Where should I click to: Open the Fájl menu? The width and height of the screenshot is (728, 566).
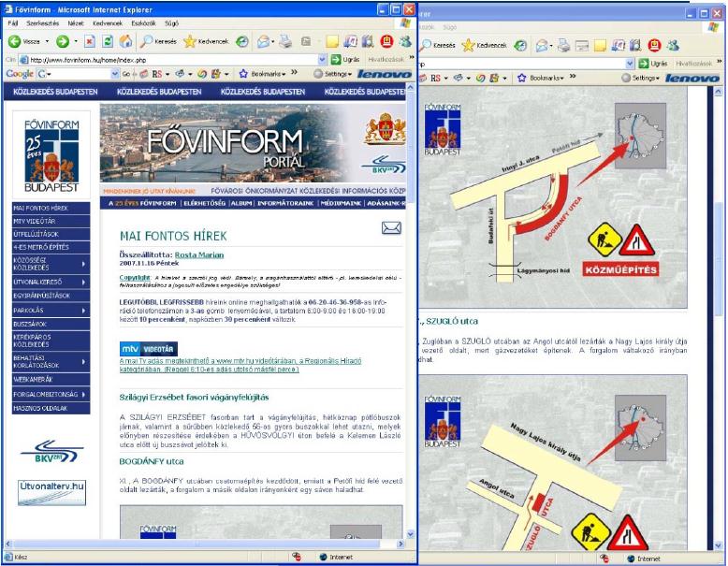pos(13,22)
